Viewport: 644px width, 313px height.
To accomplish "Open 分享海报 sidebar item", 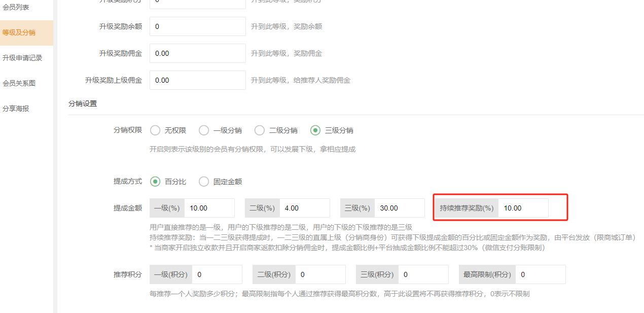I will 16,109.
